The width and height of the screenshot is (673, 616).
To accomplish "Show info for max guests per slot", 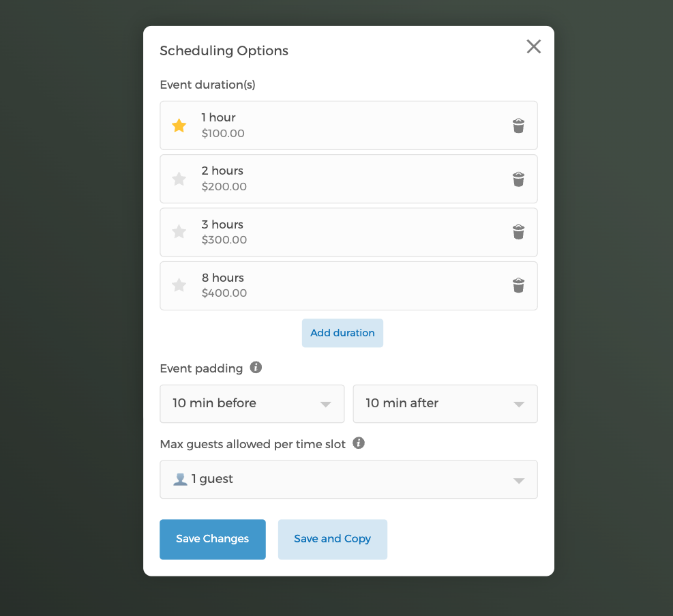I will click(359, 443).
